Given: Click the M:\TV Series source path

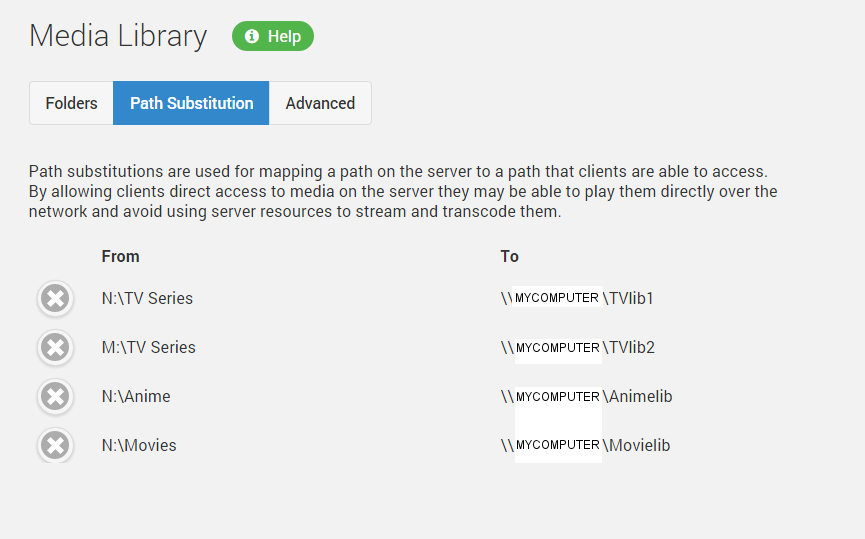Looking at the screenshot, I should pyautogui.click(x=148, y=347).
